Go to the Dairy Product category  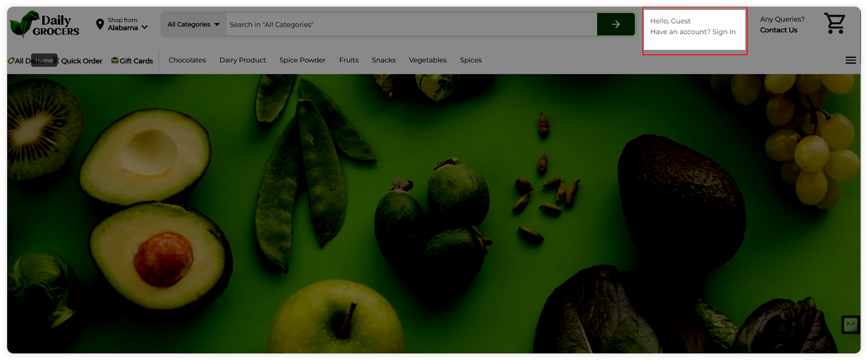pos(243,60)
